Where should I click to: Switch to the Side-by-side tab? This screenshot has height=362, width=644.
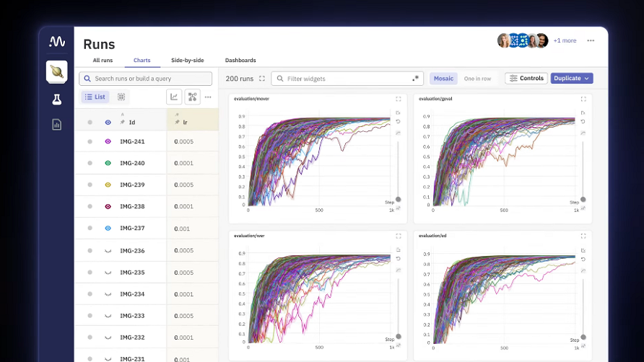point(187,60)
